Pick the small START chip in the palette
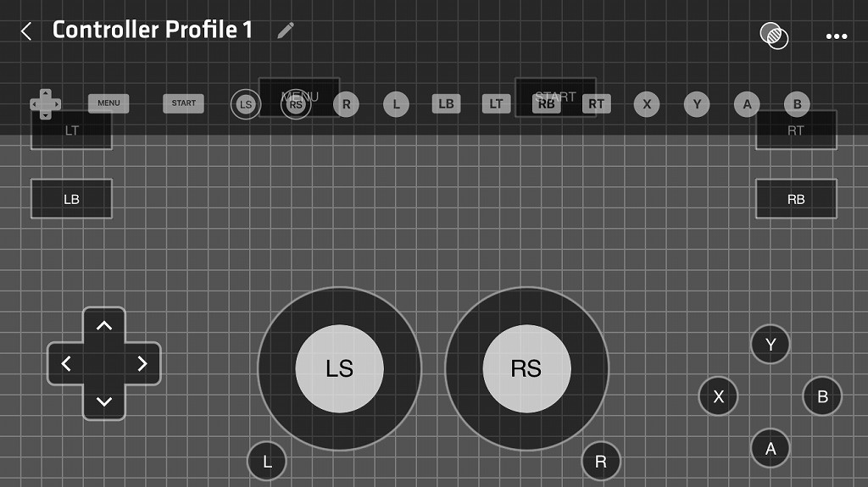Image resolution: width=868 pixels, height=487 pixels. coord(183,103)
